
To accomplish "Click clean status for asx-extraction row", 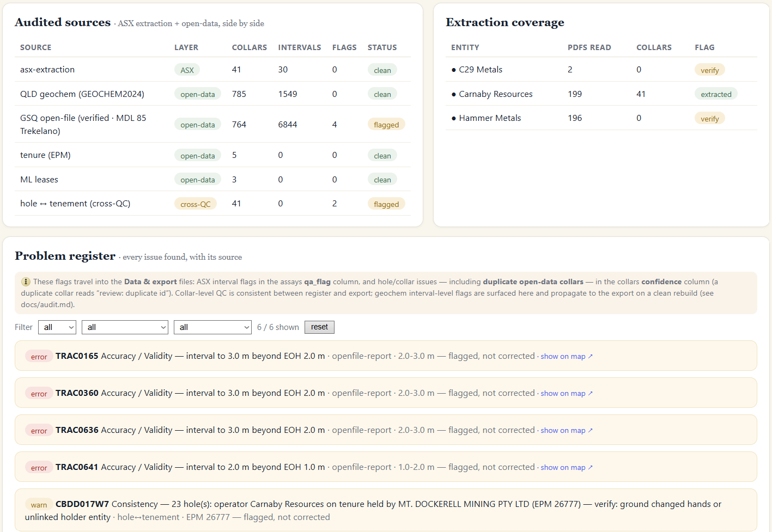I will point(382,70).
